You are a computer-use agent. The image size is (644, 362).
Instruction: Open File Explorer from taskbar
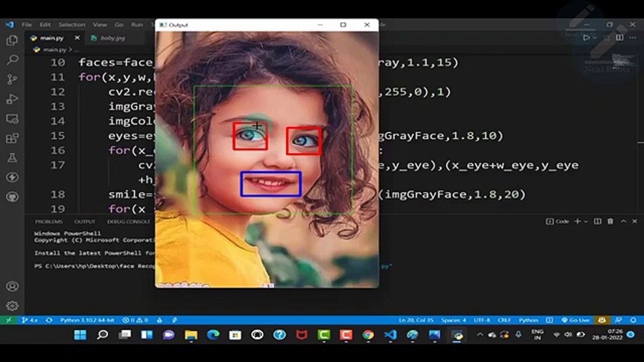(x=191, y=335)
